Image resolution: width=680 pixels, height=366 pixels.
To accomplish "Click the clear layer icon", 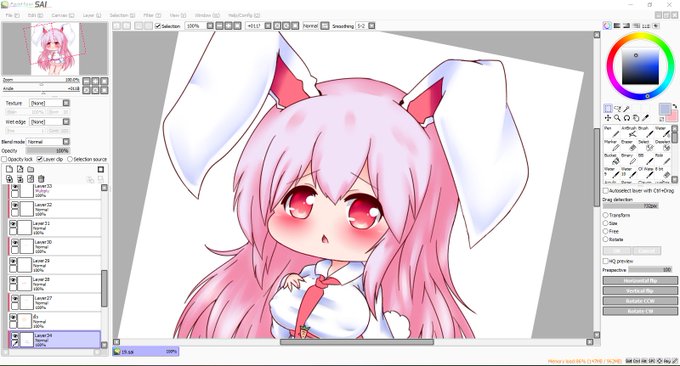I will [x=30, y=179].
